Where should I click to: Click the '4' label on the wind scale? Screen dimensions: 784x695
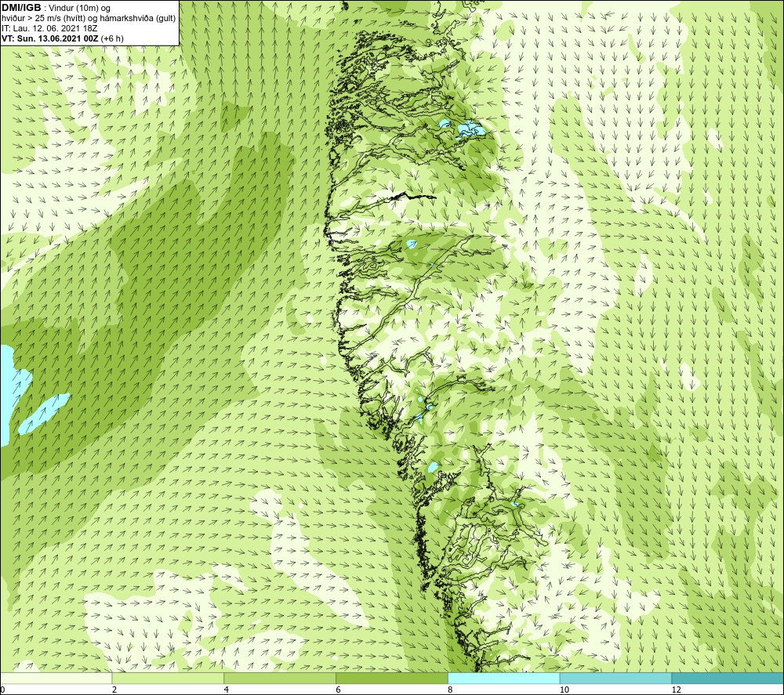pyautogui.click(x=227, y=690)
